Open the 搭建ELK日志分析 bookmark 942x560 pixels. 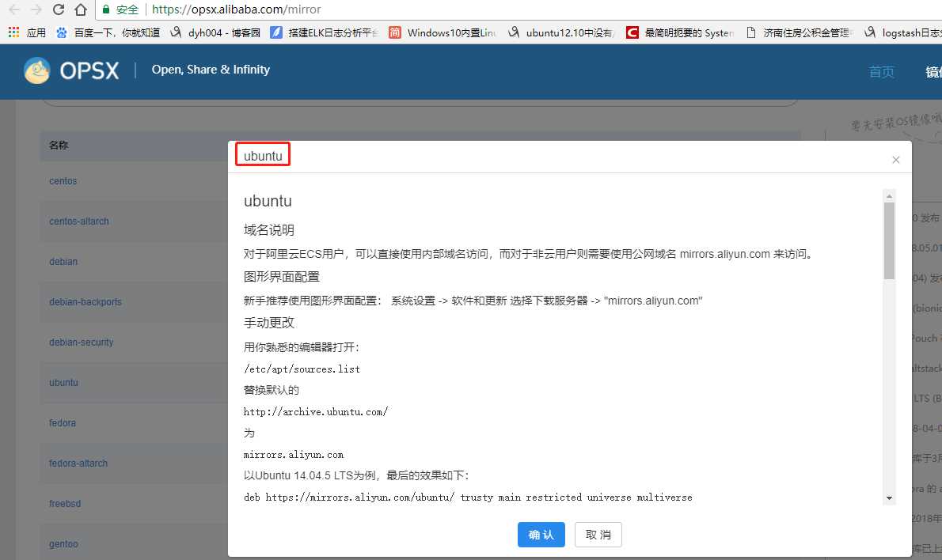coord(325,32)
